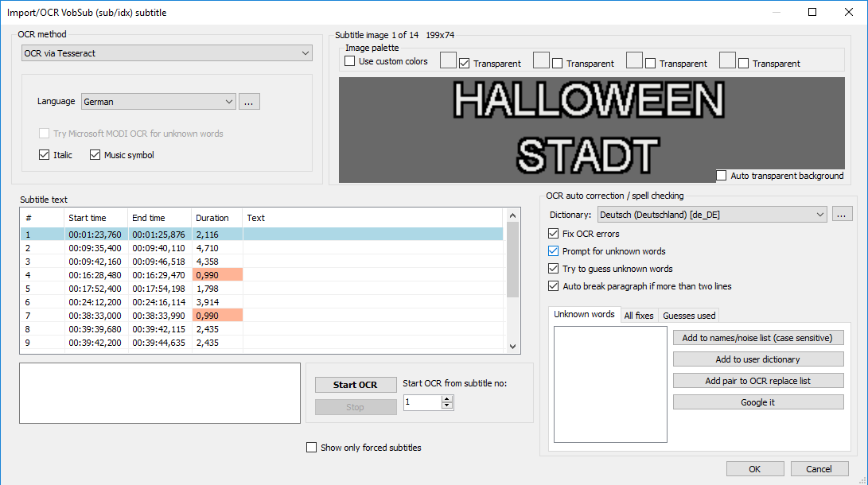Screen dimensions: 868x485
Task: Click the fourth palette color swatch
Action: 727,60
